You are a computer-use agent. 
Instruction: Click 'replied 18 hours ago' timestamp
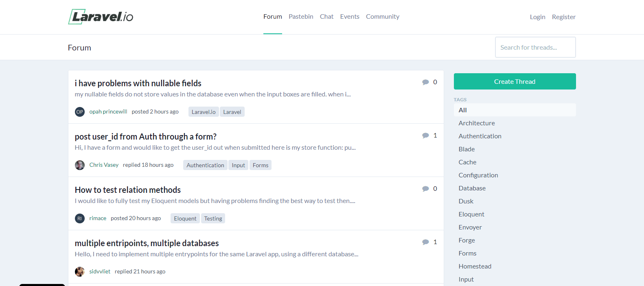click(x=148, y=165)
